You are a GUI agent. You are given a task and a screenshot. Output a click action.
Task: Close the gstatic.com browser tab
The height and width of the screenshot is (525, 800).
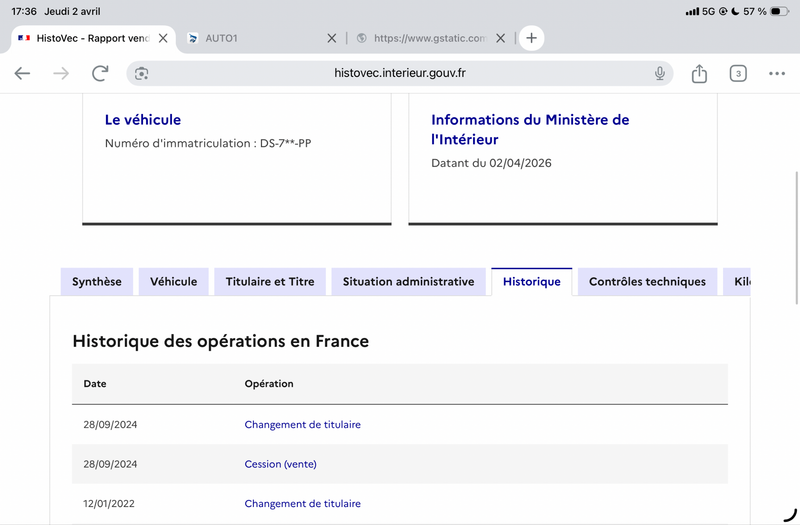pos(502,38)
